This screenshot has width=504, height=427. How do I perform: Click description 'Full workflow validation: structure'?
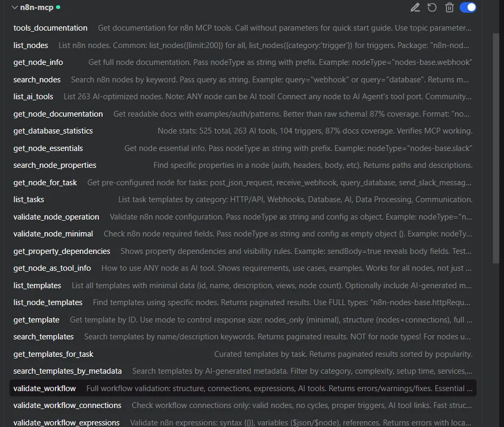pyautogui.click(x=279, y=388)
